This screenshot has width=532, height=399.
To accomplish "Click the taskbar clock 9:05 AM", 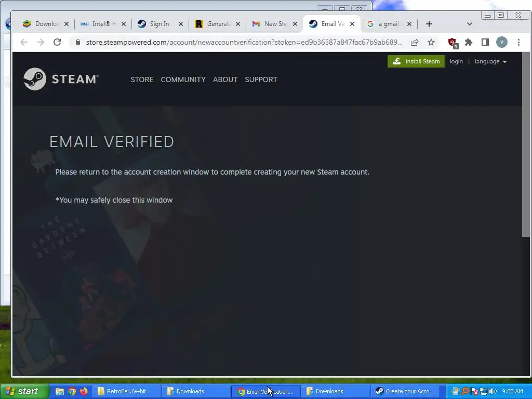I will [x=512, y=391].
